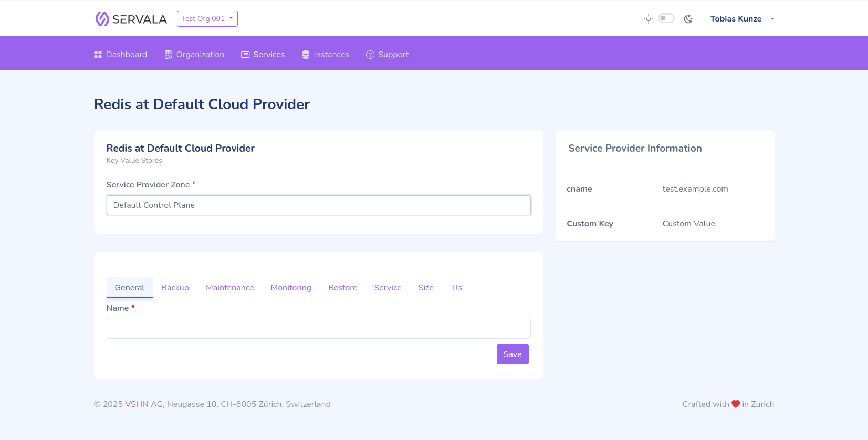
Task: Expand the Tobias Kunze user menu
Action: pos(742,19)
